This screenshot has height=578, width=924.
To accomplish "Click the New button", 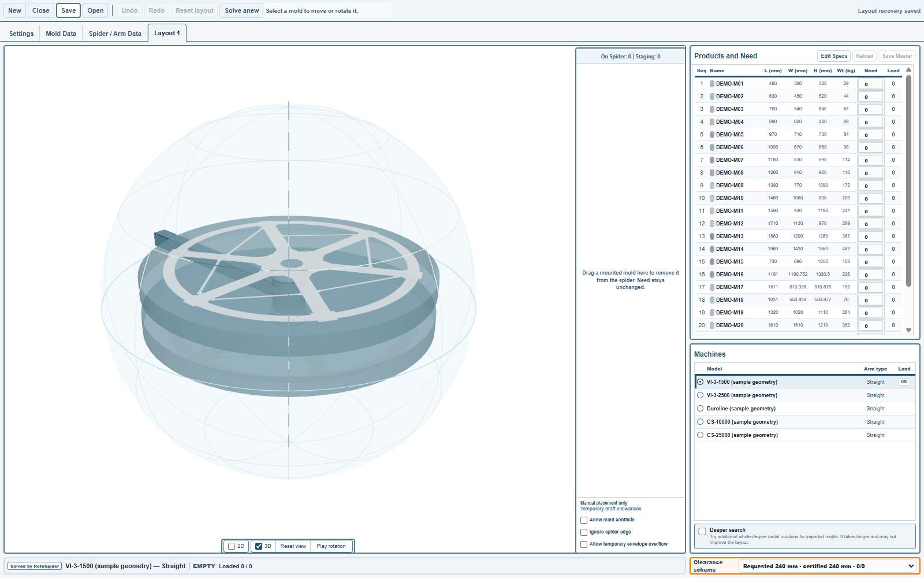I will point(15,10).
